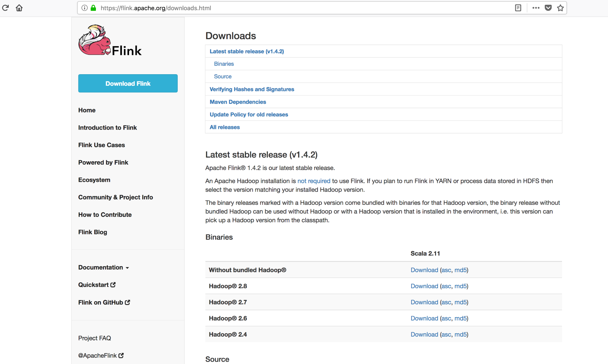This screenshot has height=364, width=608.
Task: Jump to Source in table of contents
Action: 223,77
